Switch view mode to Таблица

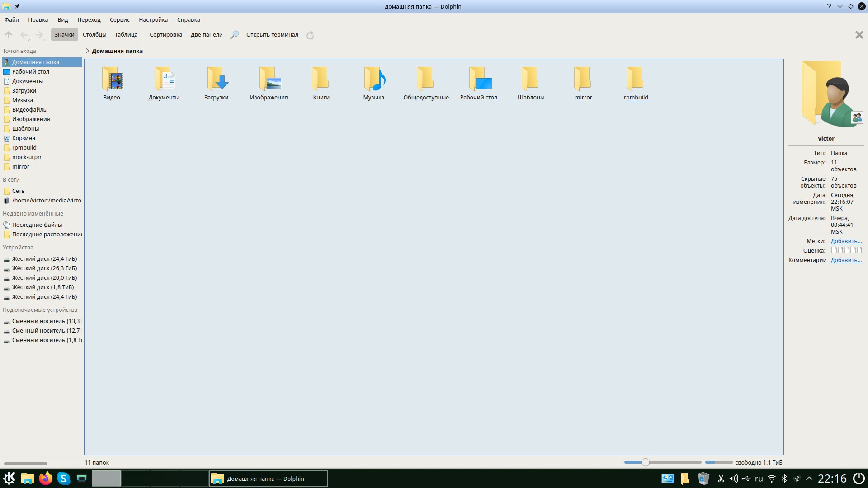[x=126, y=35]
